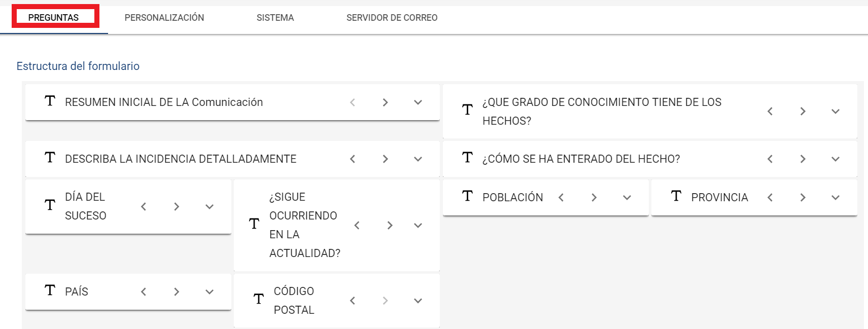868x329 pixels.
Task: Click left arrow on DESCRIBA LA INCIDENCIA DETALLADAMENTE
Action: click(x=353, y=159)
